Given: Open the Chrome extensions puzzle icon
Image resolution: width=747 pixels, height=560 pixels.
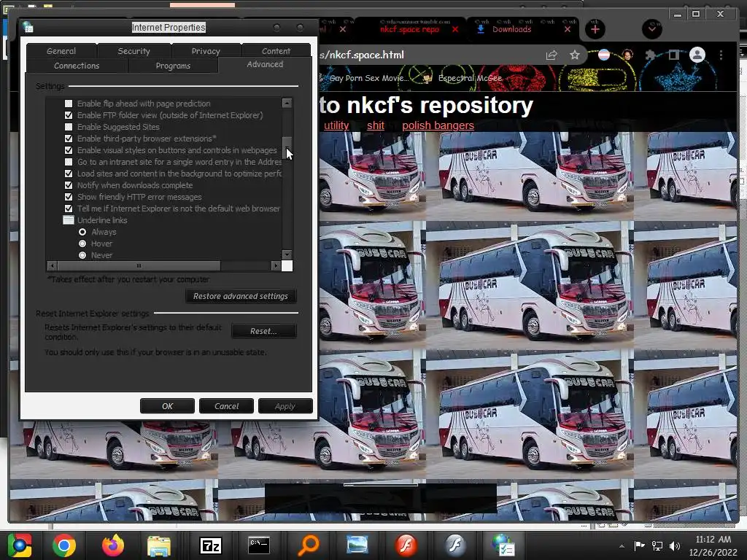Looking at the screenshot, I should click(x=650, y=55).
